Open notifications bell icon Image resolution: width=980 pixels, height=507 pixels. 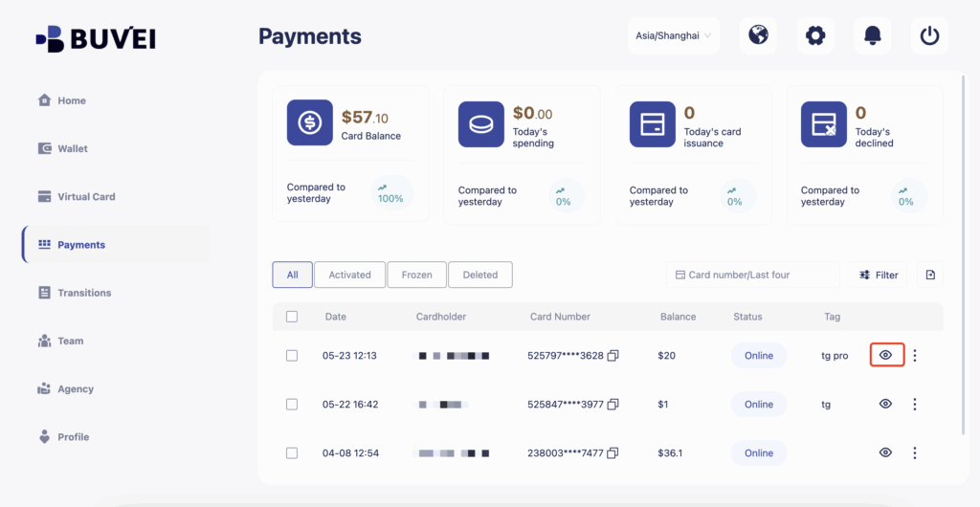point(872,36)
